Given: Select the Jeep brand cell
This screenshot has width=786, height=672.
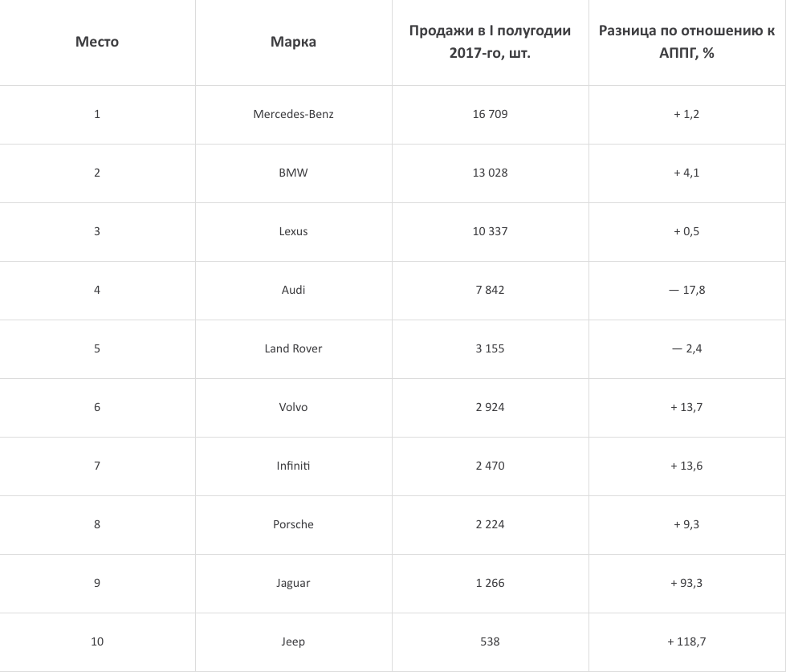Looking at the screenshot, I should pos(293,641).
